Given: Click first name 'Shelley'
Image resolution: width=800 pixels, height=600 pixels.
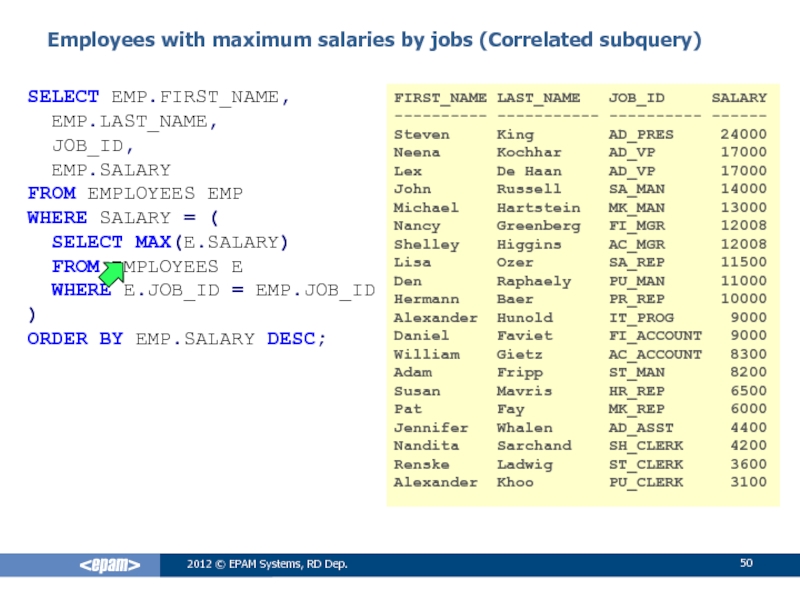Looking at the screenshot, I should (x=426, y=245).
